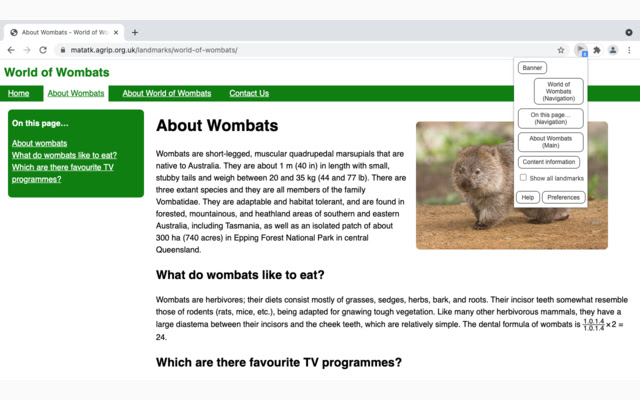Click the dental formula fraction
This screenshot has height=400, width=640.
tap(593, 324)
